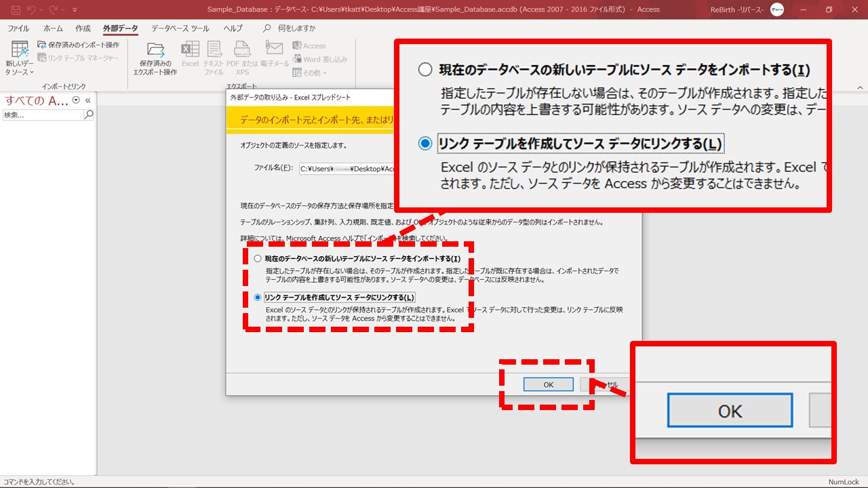
Task: Click the small OK button in dialog
Action: [548, 384]
